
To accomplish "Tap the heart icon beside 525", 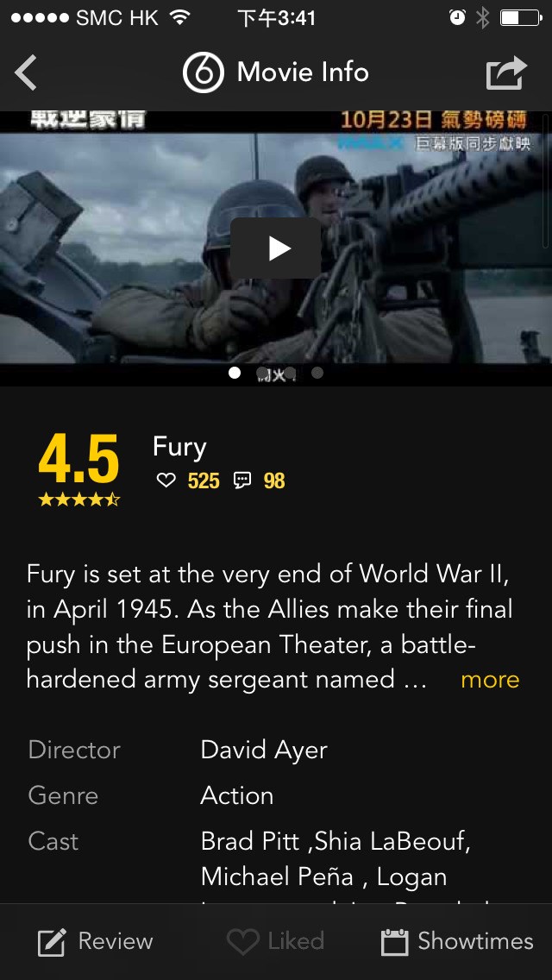I will tap(166, 481).
